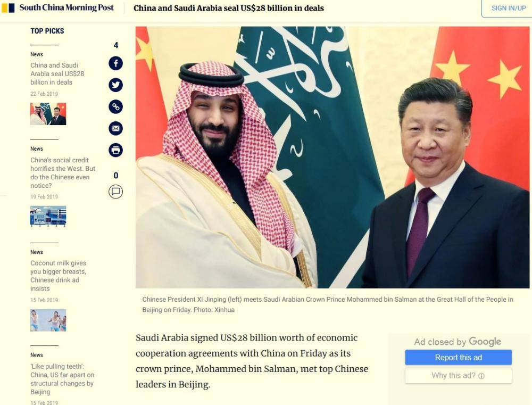Click social credit article thumbnail
The height and width of the screenshot is (405, 532).
pyautogui.click(x=48, y=216)
